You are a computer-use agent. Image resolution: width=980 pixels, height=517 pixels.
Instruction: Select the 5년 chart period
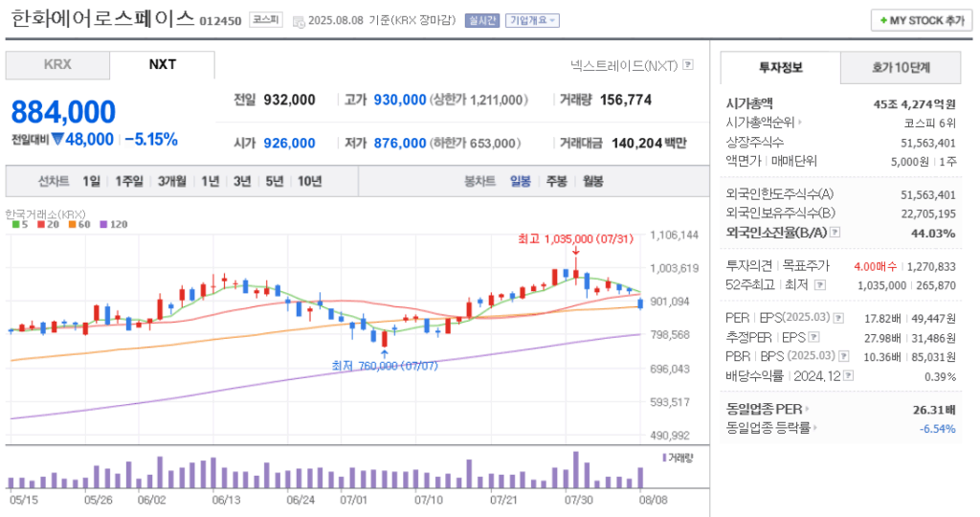(275, 181)
